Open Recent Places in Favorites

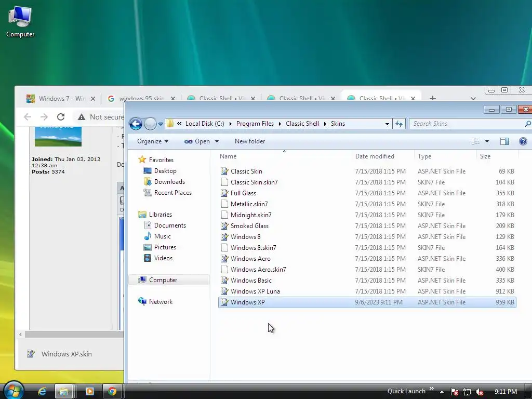(x=168, y=192)
